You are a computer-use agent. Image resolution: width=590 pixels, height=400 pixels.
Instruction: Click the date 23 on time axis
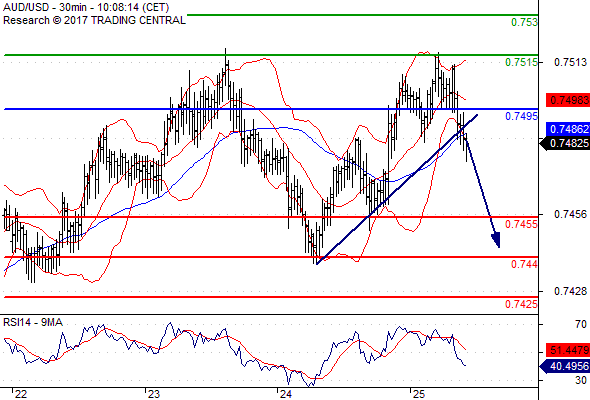click(x=154, y=394)
